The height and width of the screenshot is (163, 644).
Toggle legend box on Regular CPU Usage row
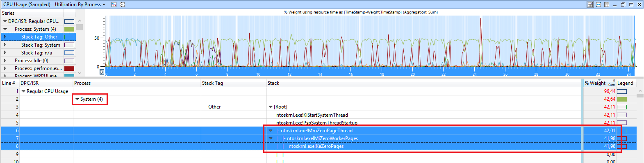pos(622,91)
